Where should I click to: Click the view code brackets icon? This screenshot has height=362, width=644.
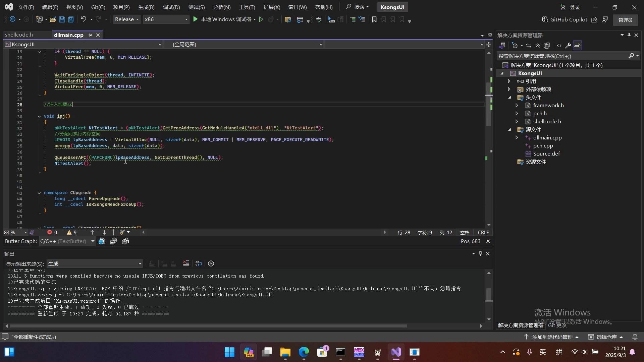(559, 46)
